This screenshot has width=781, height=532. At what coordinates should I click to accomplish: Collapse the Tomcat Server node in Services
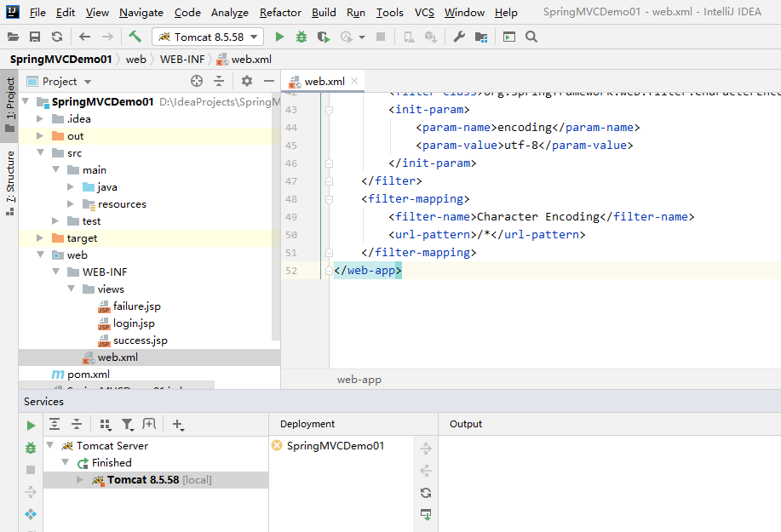49,445
